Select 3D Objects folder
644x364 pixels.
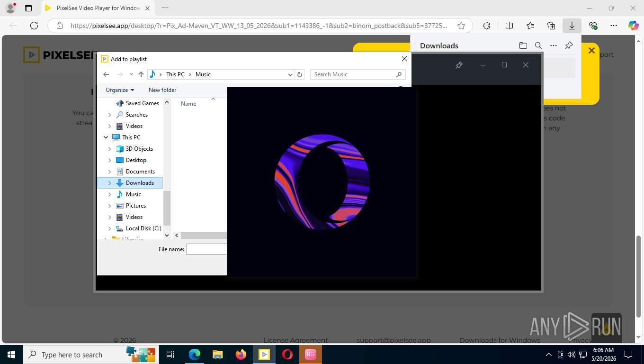[134, 149]
